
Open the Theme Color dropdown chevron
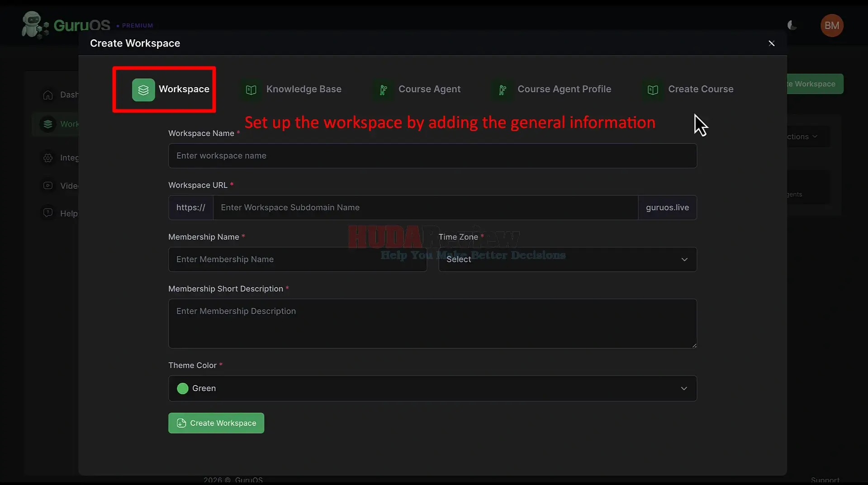click(x=684, y=388)
